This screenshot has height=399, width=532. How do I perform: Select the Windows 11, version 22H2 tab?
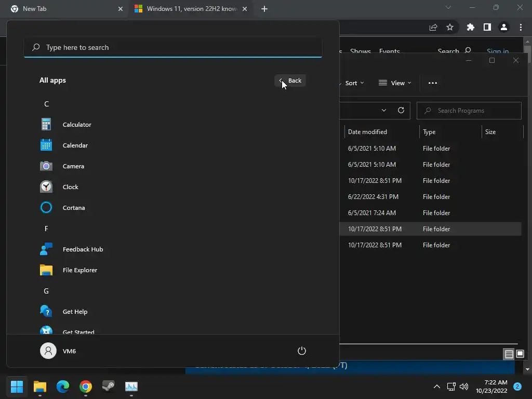pos(192,9)
